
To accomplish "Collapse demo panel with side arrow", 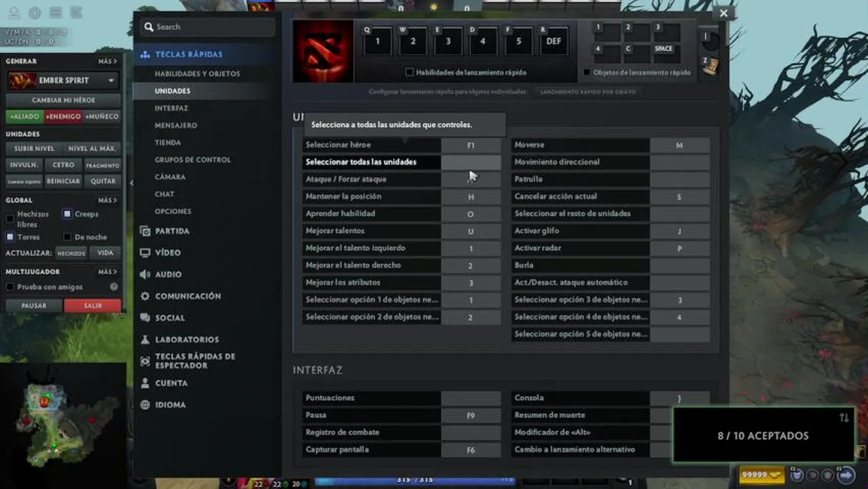I will pos(131,183).
